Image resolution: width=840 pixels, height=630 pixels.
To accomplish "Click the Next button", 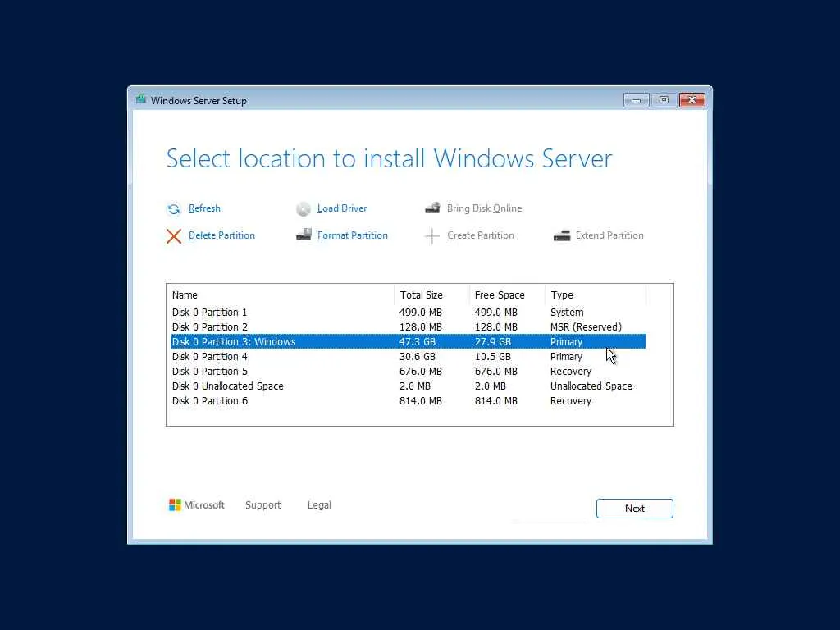I will 634,509.
